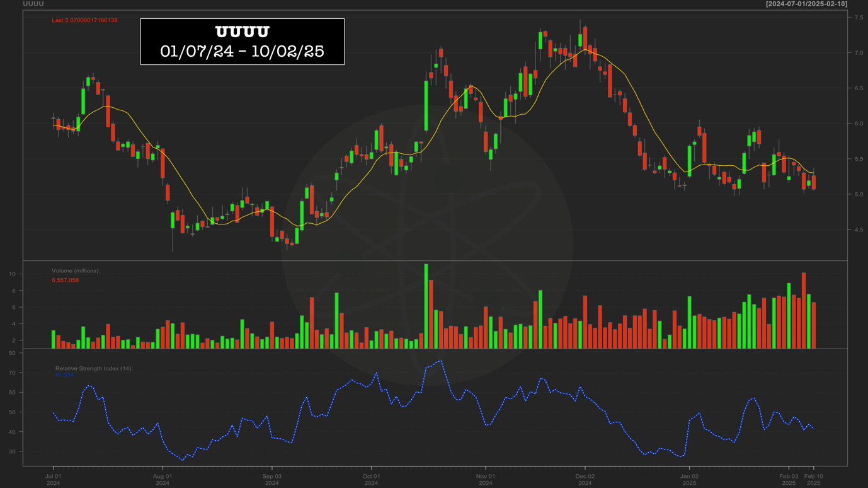868x488 pixels.
Task: Click the last red bar in the volume panel
Action: (x=814, y=325)
